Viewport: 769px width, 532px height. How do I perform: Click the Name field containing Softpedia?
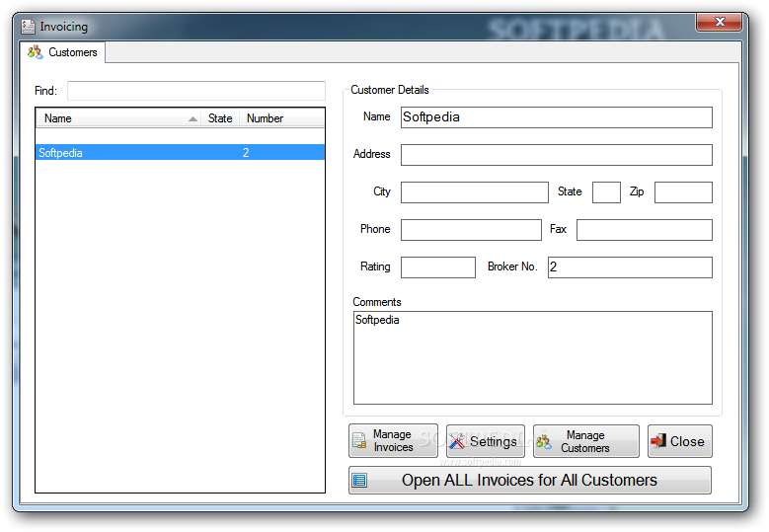point(557,117)
